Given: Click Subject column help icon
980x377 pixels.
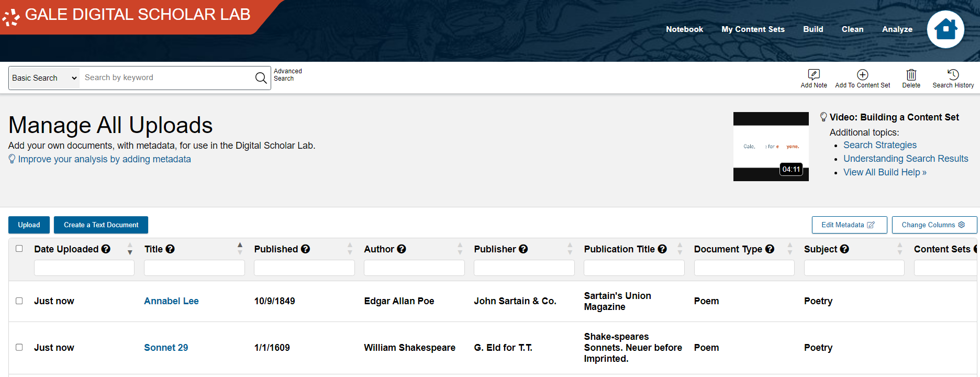Looking at the screenshot, I should click(x=844, y=249).
